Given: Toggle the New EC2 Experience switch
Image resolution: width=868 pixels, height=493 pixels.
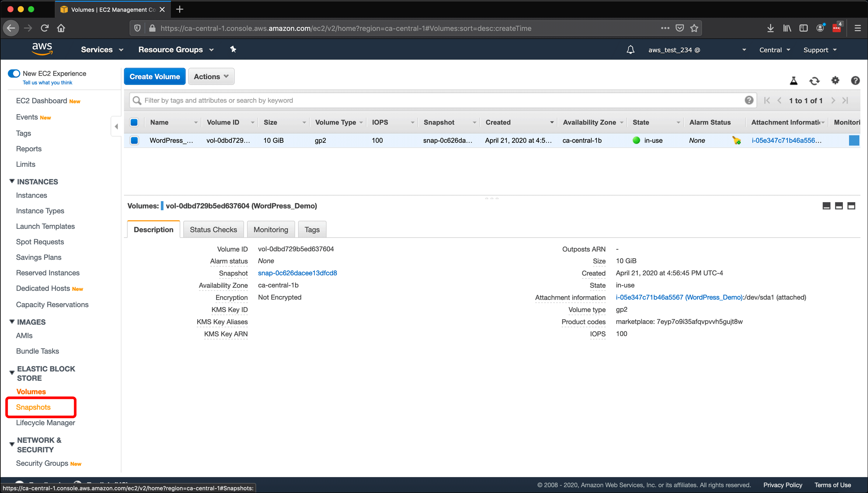Looking at the screenshot, I should (13, 73).
